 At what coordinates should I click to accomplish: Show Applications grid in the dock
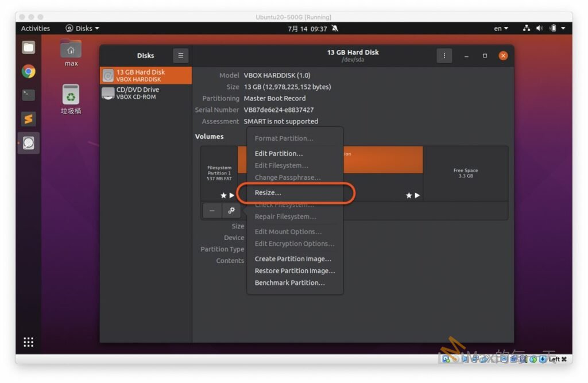click(29, 342)
